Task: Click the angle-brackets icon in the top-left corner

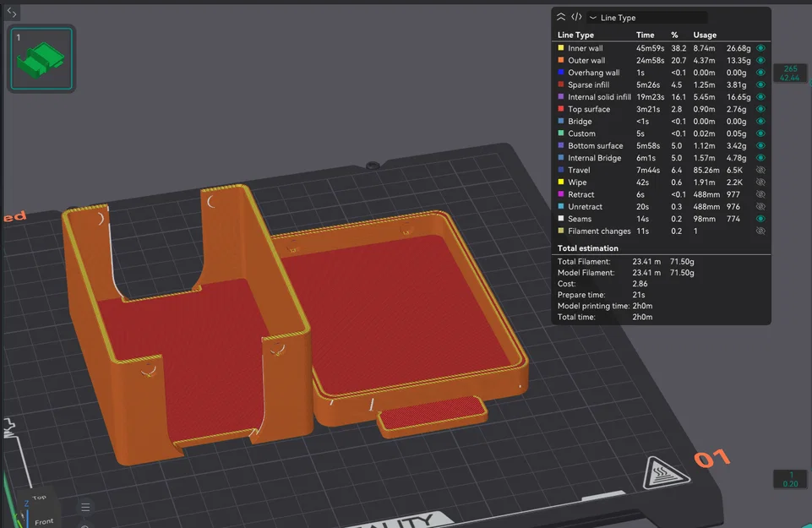Action: pos(11,12)
